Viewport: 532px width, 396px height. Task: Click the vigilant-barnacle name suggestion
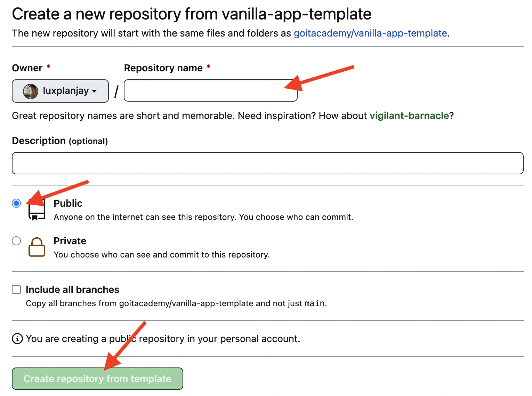409,116
